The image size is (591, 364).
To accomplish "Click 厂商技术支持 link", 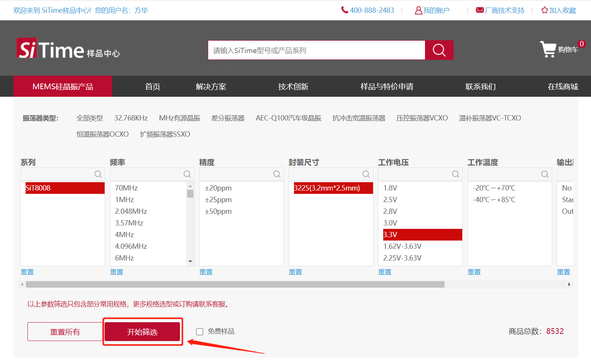I will coord(505,10).
